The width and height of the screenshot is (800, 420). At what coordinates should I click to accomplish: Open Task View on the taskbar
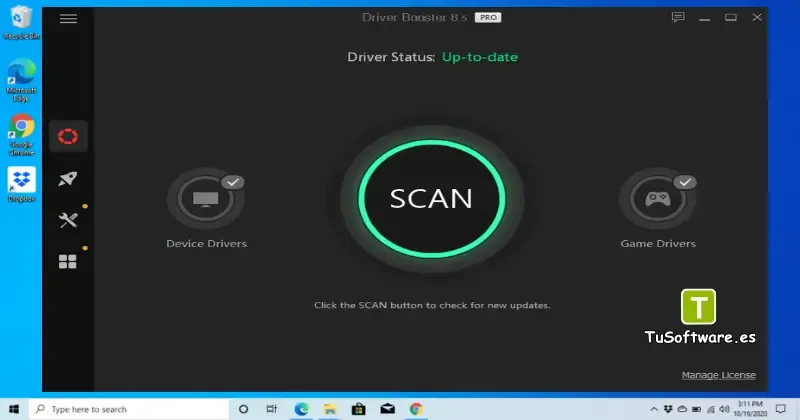271,409
